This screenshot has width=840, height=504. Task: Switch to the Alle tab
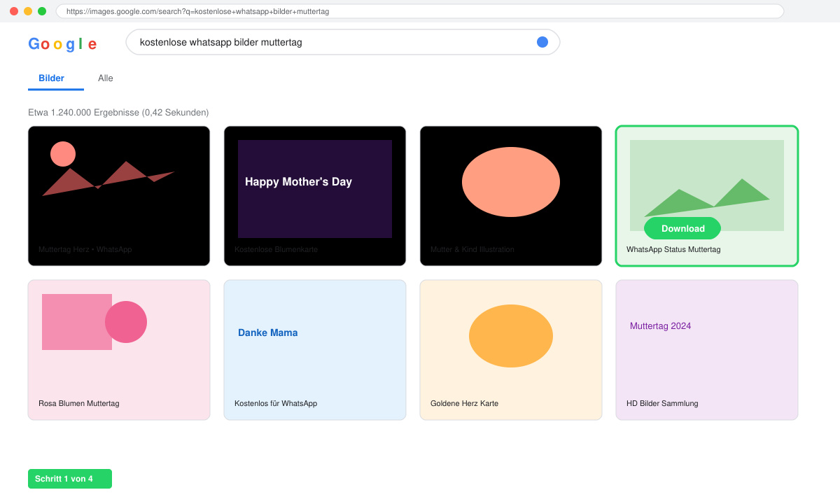coord(106,78)
